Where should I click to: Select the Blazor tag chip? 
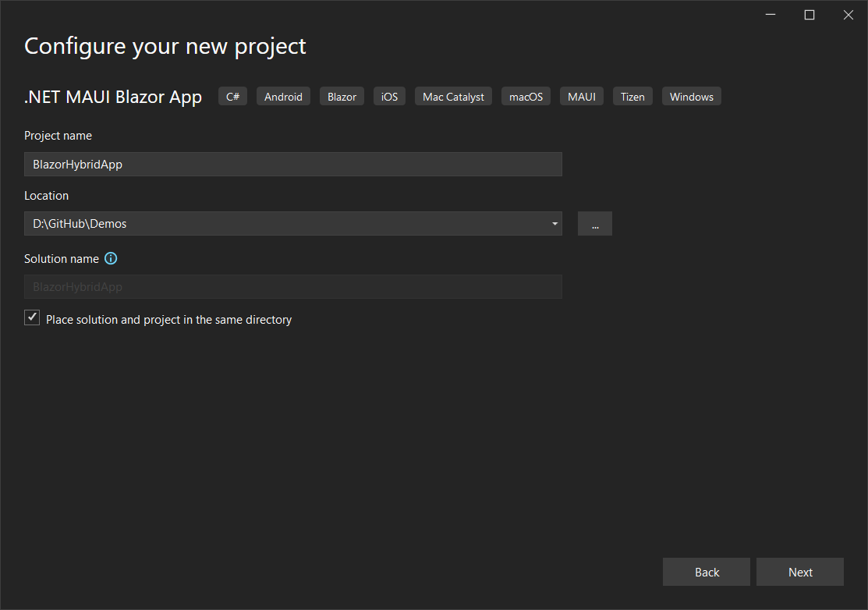click(x=342, y=96)
